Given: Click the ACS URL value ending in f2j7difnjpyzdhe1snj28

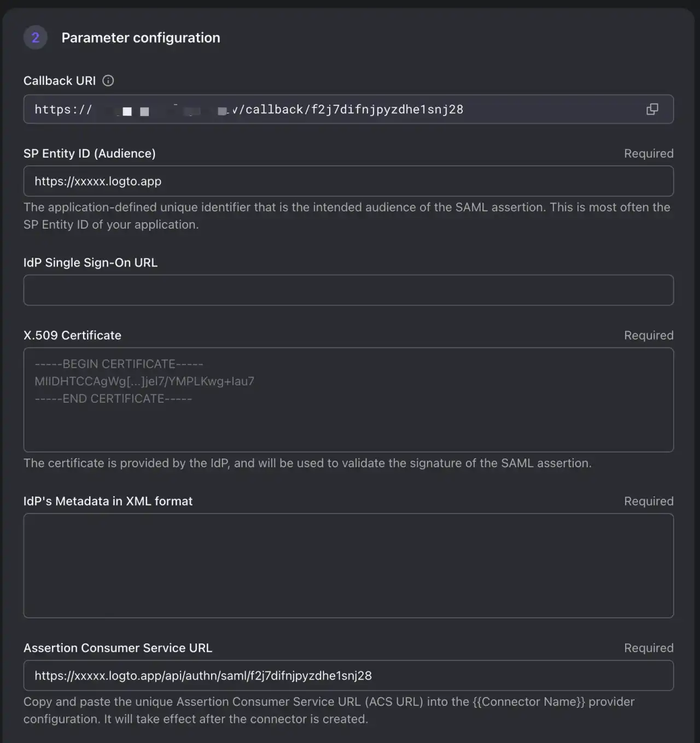Looking at the screenshot, I should (203, 675).
